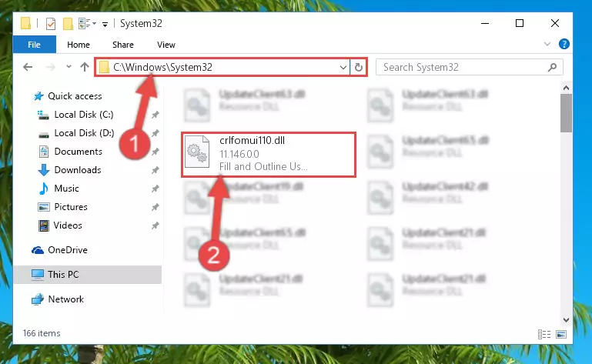Click the pin icon next to Music
Image resolution: width=592 pixels, height=364 pixels.
click(156, 189)
